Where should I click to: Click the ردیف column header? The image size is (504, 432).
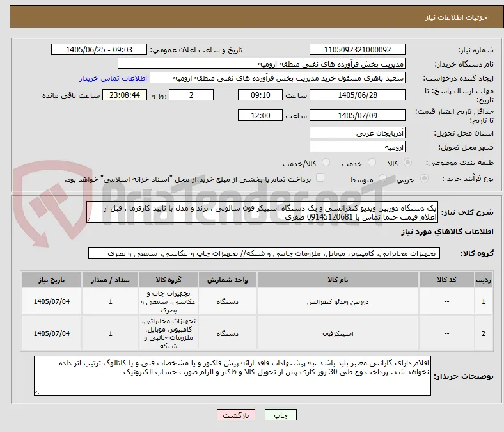(x=484, y=280)
